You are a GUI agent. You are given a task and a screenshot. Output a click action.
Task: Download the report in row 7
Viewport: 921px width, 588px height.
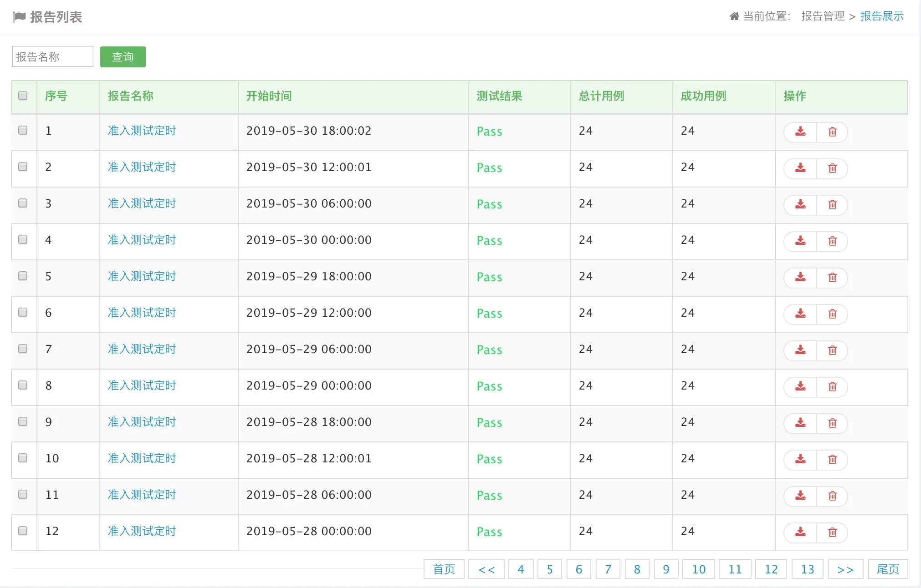(x=800, y=350)
